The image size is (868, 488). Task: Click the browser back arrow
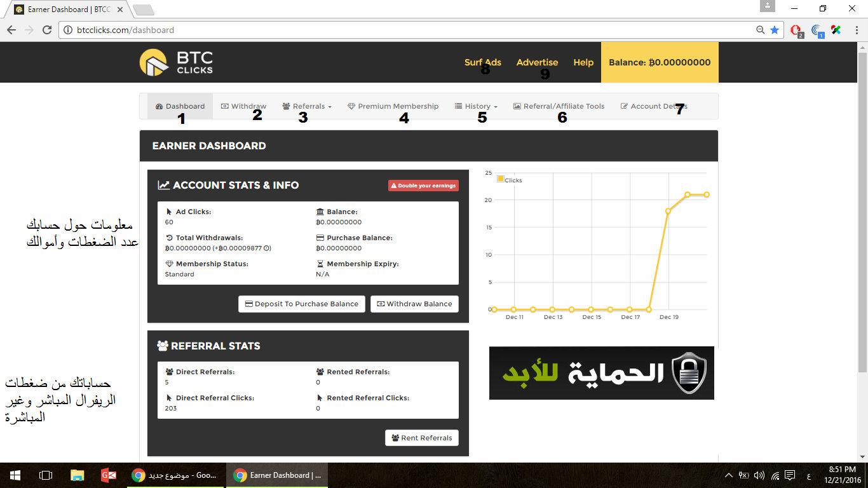pos(11,30)
